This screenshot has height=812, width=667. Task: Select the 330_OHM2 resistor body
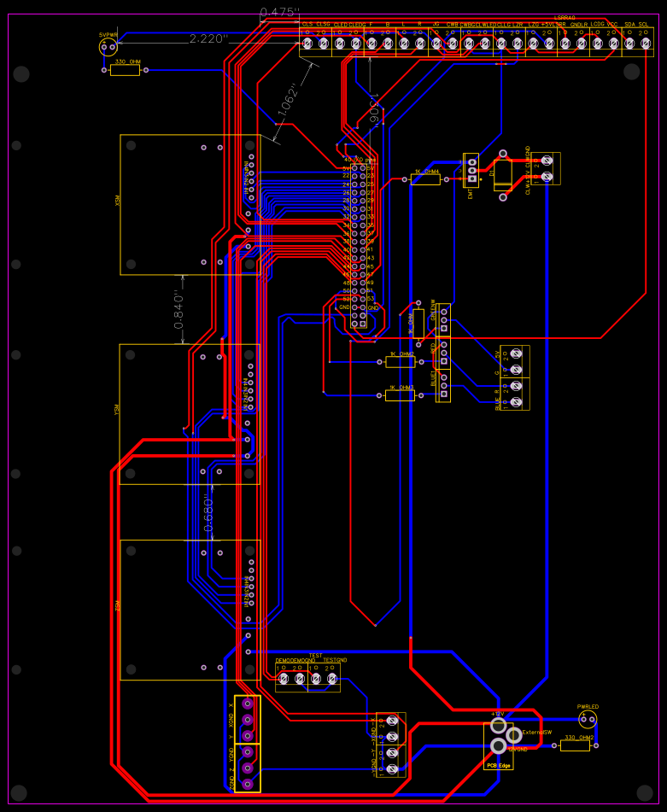pos(575,745)
